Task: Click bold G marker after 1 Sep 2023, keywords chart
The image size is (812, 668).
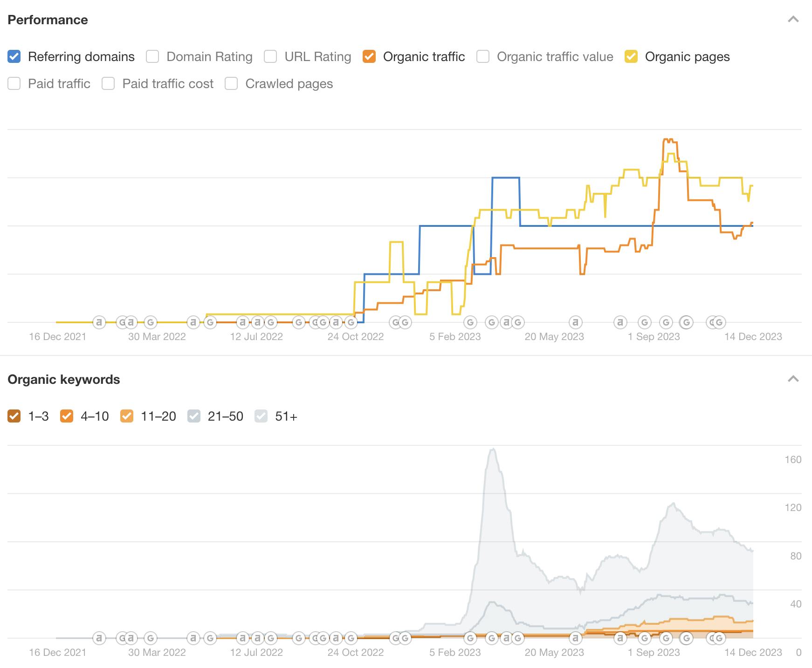Action: tap(686, 638)
